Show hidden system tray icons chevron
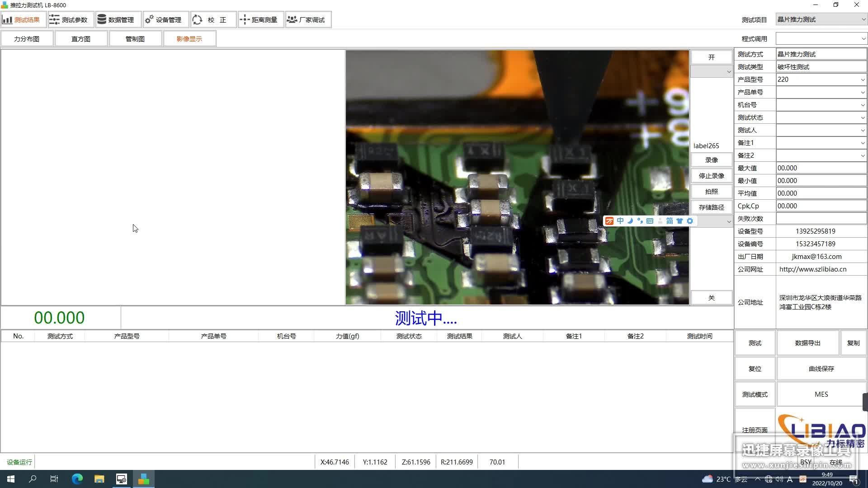 tap(758, 479)
